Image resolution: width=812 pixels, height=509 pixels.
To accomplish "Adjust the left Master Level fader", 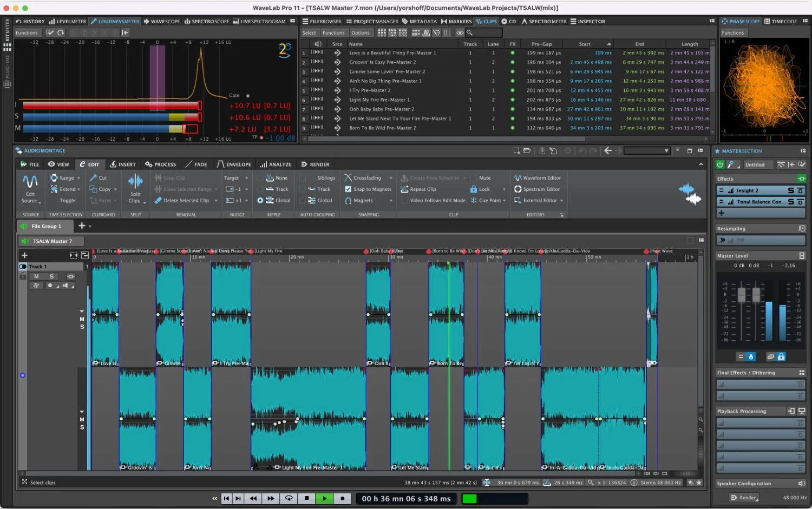I will tap(742, 295).
